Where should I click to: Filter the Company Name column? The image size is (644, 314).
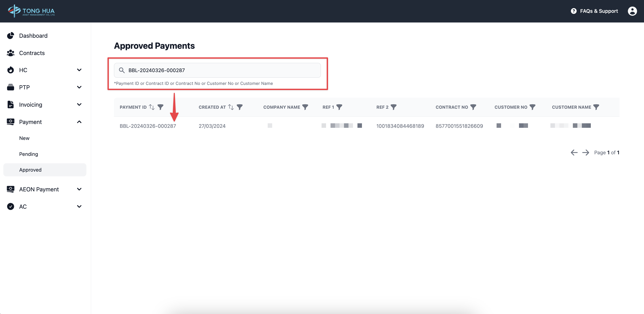(305, 107)
